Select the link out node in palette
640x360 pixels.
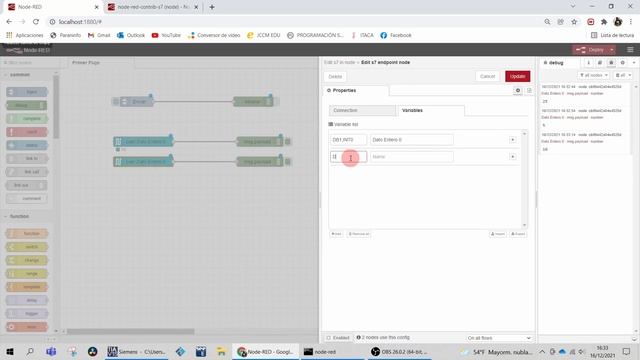(x=27, y=185)
